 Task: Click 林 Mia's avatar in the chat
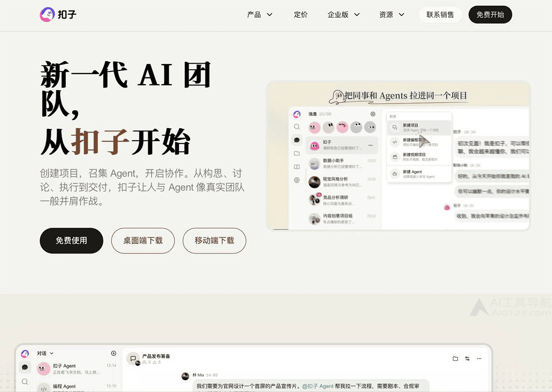tap(185, 376)
